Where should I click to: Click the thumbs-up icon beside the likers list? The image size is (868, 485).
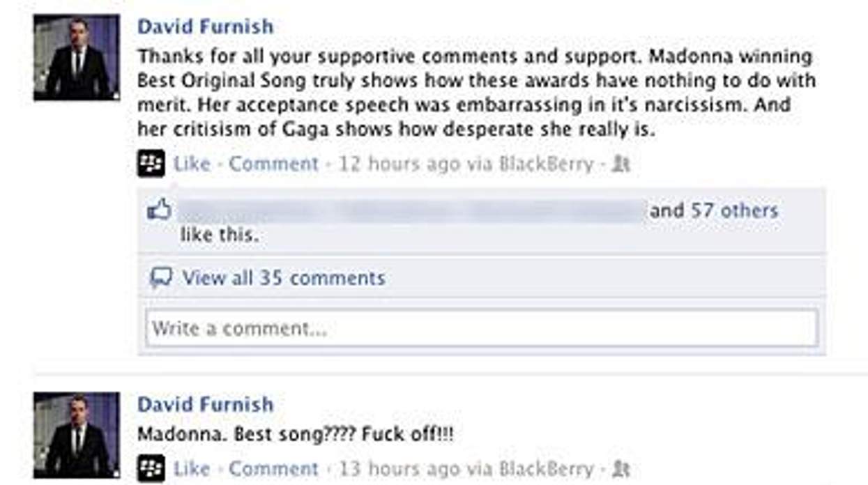point(162,209)
